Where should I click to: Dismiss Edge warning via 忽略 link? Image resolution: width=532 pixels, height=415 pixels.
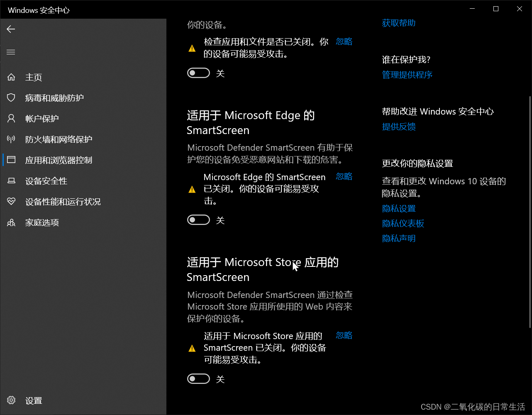(344, 176)
